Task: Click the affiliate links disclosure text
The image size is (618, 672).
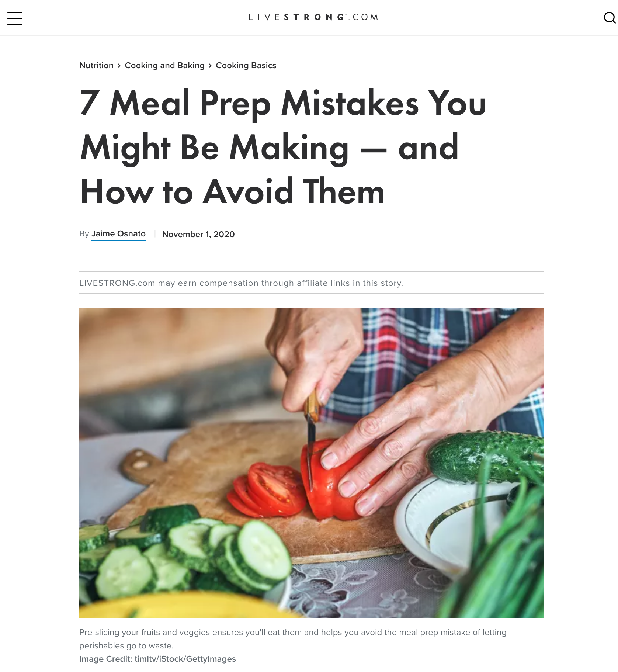Action: coord(241,283)
